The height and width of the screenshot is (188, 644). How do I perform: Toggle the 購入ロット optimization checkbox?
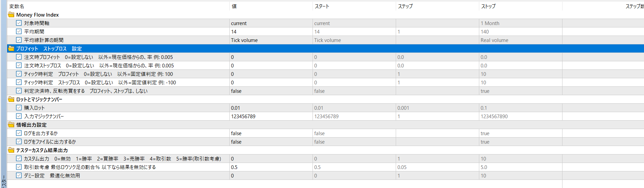[19, 108]
